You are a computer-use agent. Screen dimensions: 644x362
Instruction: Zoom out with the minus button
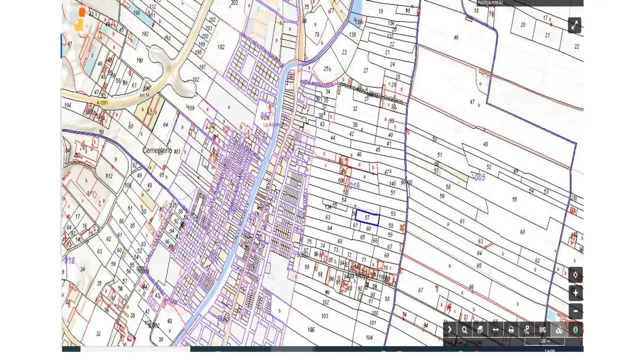[575, 311]
